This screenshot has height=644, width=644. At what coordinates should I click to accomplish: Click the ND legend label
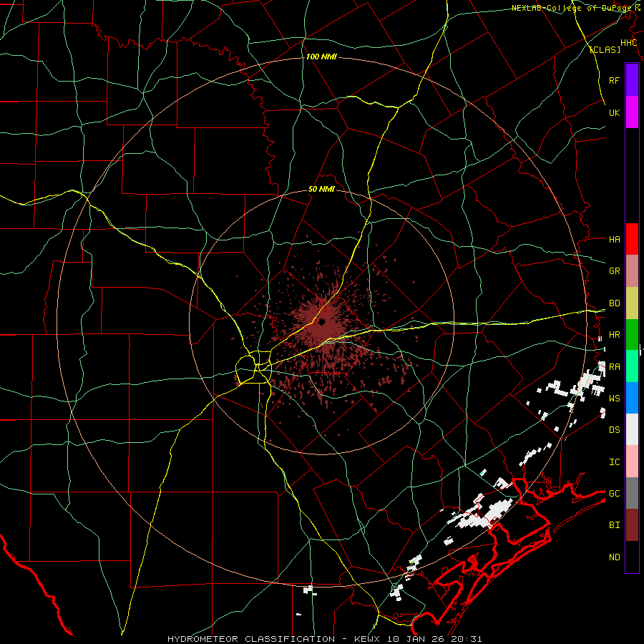coord(615,557)
